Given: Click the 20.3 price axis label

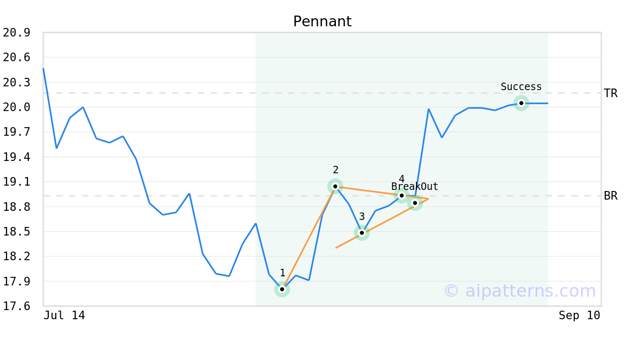Looking at the screenshot, I should [x=16, y=83].
